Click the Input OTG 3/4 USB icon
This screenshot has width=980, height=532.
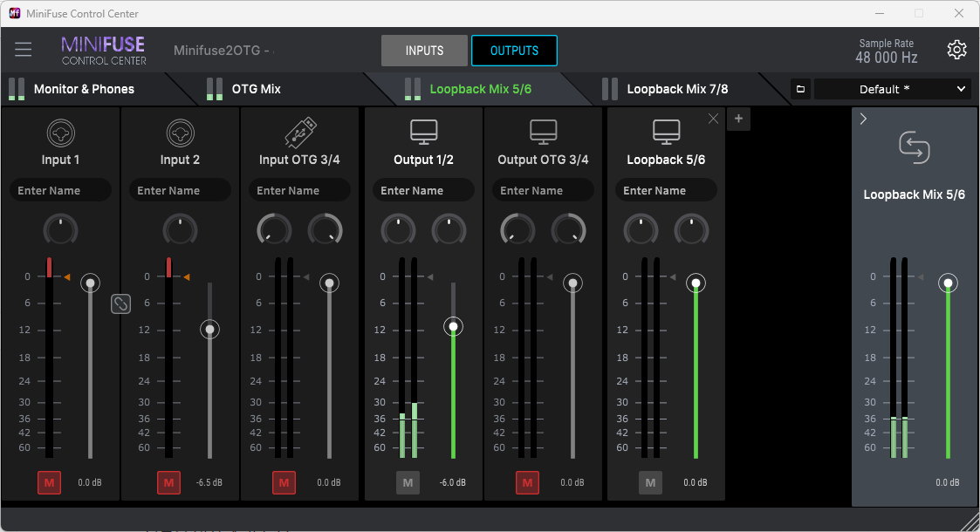coord(299,133)
